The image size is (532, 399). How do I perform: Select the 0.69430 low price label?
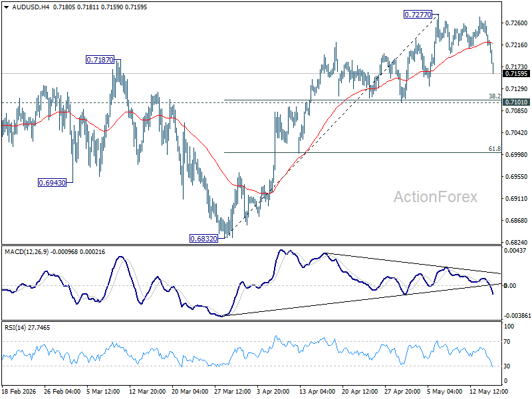click(x=52, y=183)
